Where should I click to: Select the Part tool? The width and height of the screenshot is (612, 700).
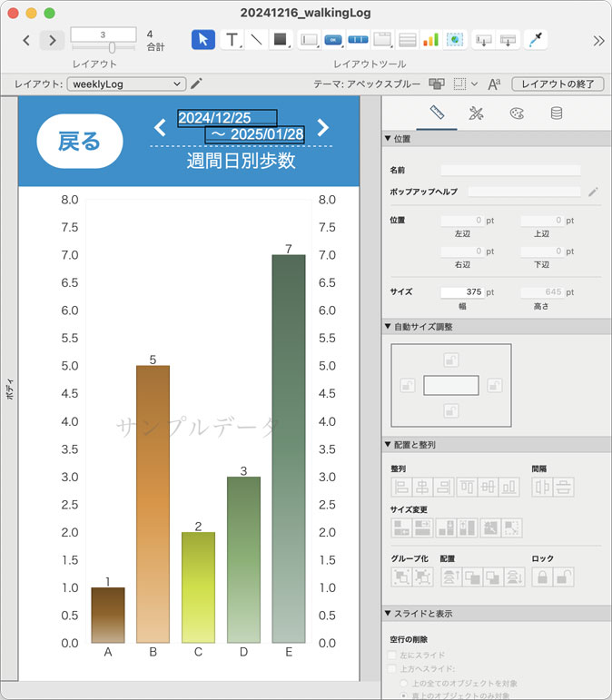pos(508,40)
